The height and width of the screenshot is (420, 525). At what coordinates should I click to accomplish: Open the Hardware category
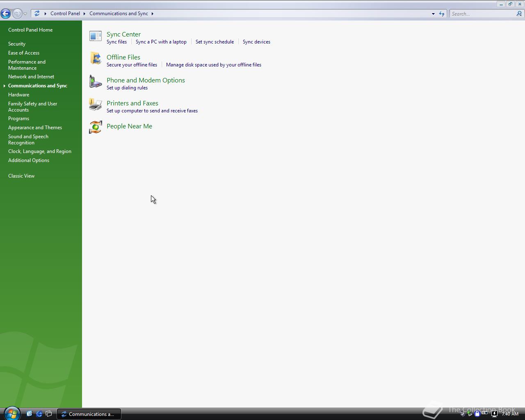pyautogui.click(x=18, y=95)
